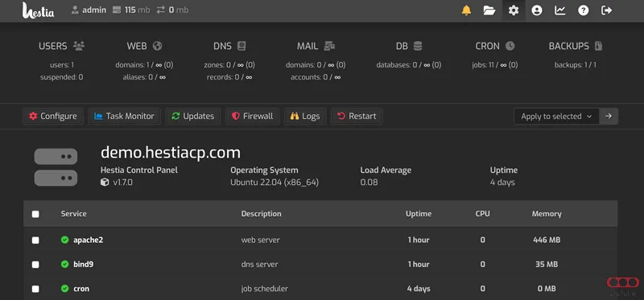
Task: Open the WEB tab
Action: [x=144, y=46]
